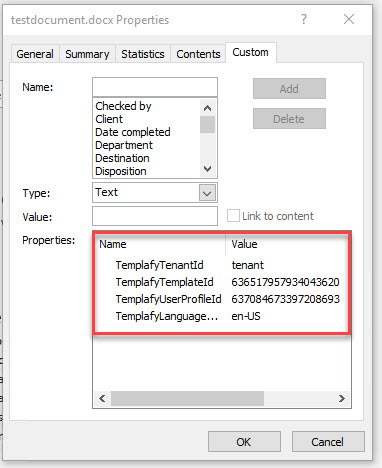Click properties list scroll left arrow

[102, 398]
